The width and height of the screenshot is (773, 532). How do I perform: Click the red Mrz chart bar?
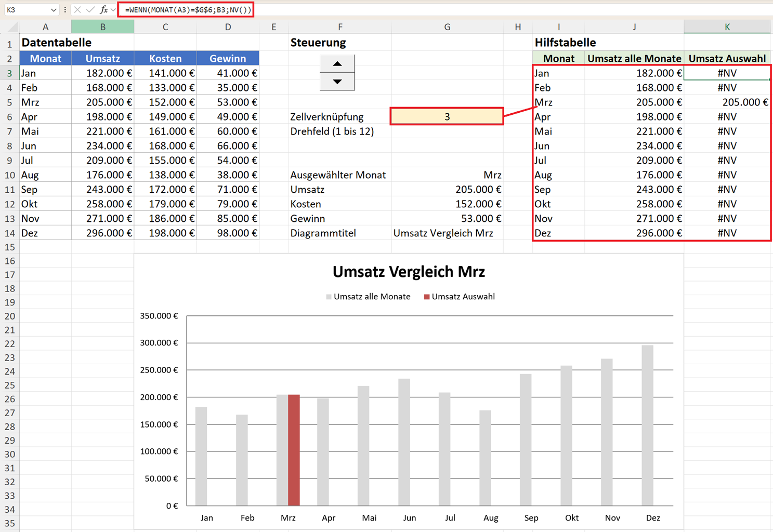294,450
